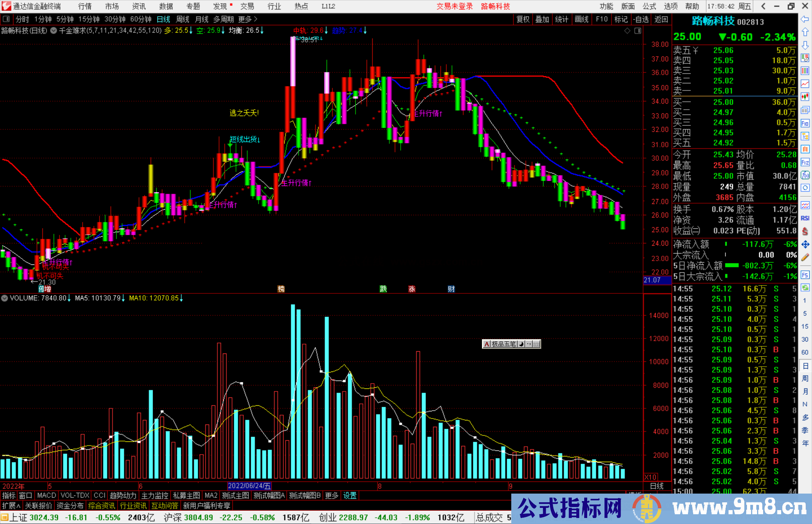This screenshot has width=812, height=524.
Task: Open the 综合资讯 link
Action: [x=101, y=506]
